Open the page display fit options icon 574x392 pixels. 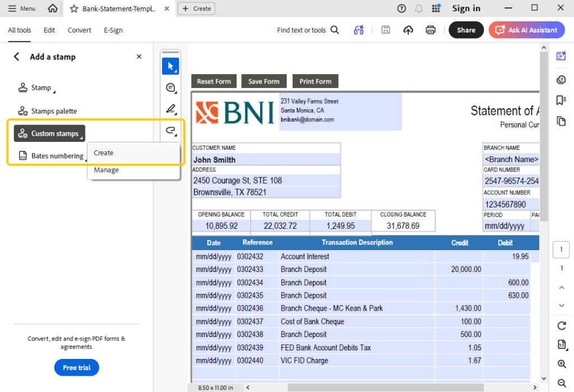(x=562, y=344)
